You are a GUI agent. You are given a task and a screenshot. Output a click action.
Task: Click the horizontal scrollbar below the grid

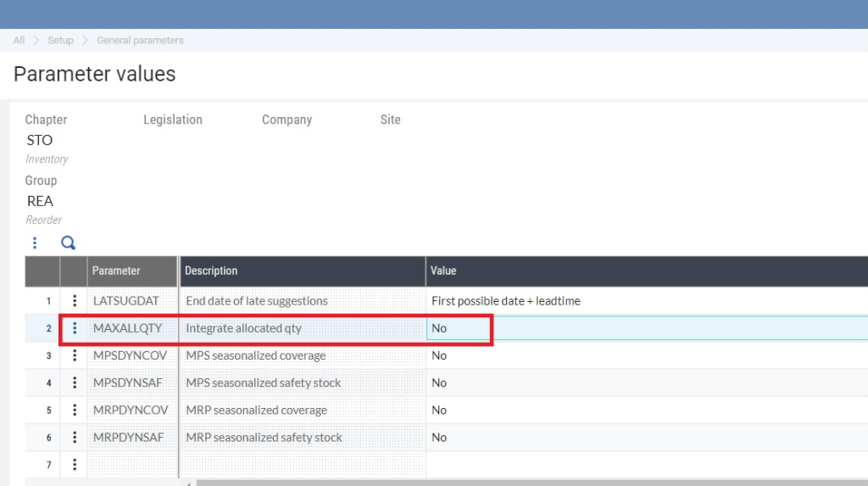click(526, 483)
